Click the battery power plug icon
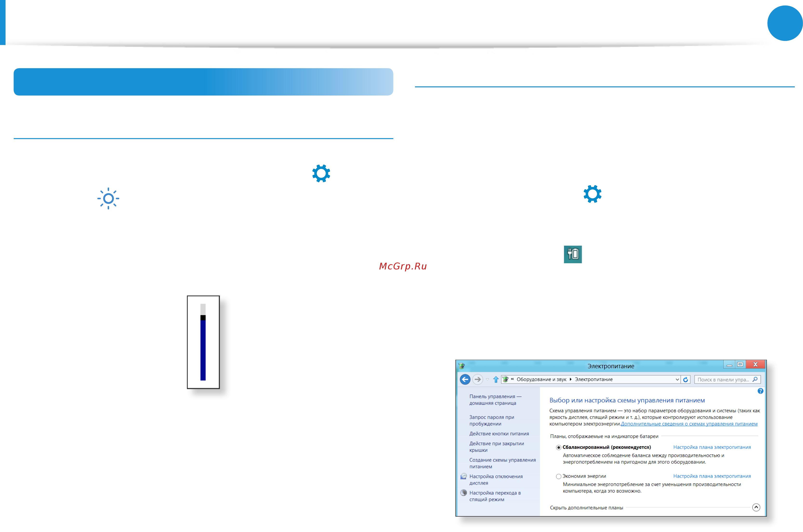 tap(573, 254)
